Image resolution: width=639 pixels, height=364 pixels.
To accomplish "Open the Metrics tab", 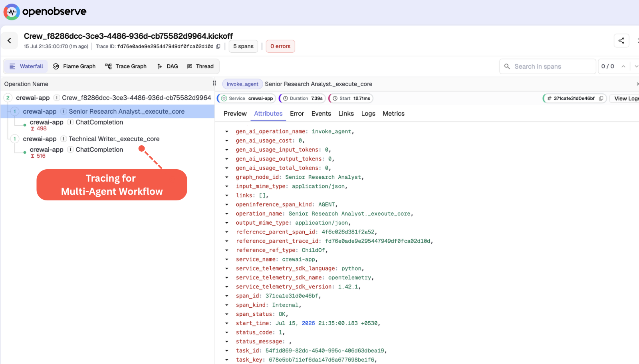I will click(393, 114).
